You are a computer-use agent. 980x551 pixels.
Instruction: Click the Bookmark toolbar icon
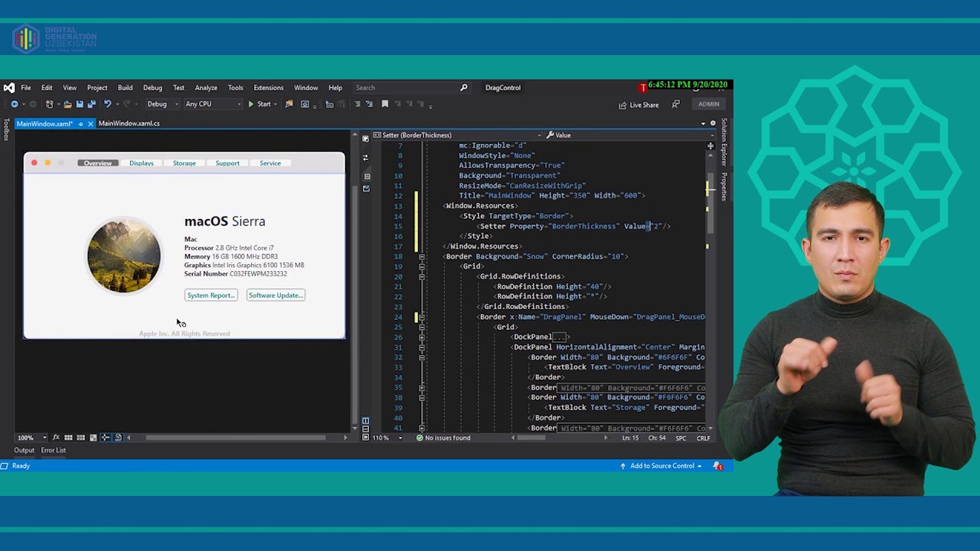pyautogui.click(x=385, y=104)
